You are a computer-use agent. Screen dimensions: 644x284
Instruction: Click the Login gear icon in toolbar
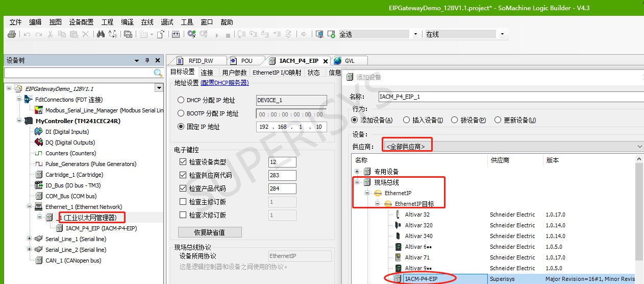(x=191, y=34)
